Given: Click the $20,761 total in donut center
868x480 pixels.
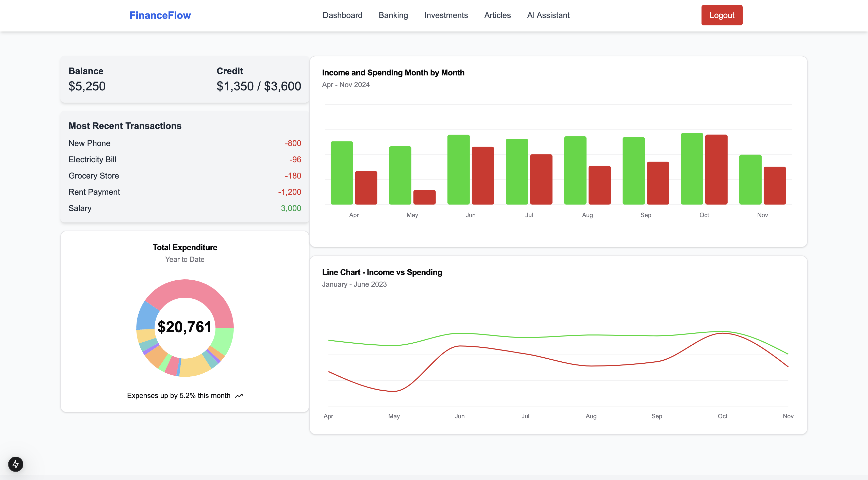Looking at the screenshot, I should tap(184, 327).
